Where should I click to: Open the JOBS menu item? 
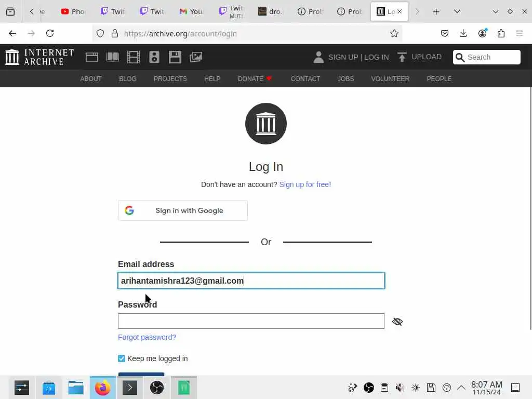coord(345,79)
